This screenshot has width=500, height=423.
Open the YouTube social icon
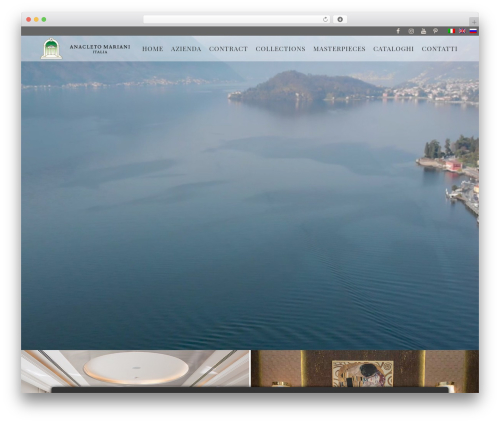[423, 31]
